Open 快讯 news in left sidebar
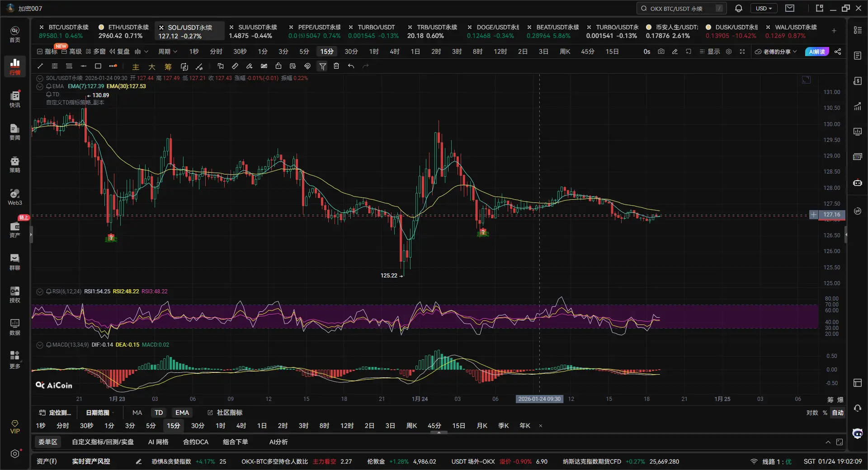 pyautogui.click(x=14, y=99)
